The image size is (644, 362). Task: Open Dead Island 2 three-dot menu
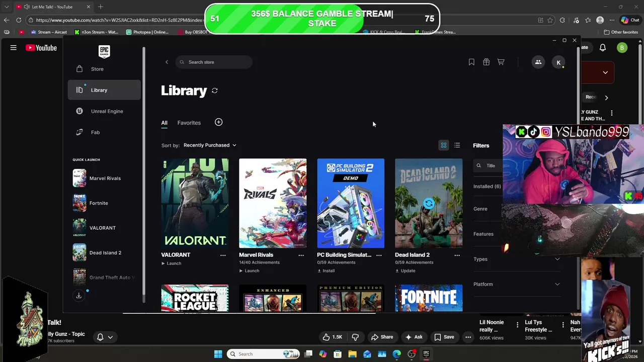tap(457, 255)
